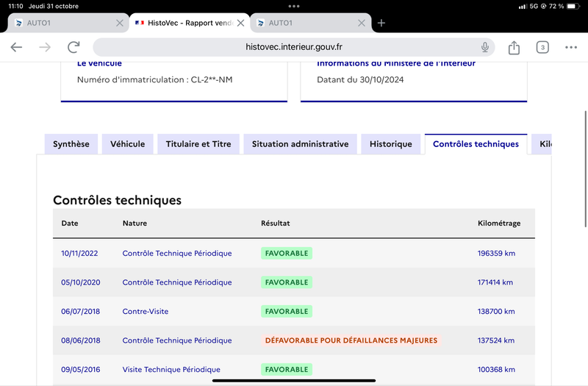Tap the 11:10 clock in status bar
Image resolution: width=588 pixels, height=386 pixels.
pos(15,6)
